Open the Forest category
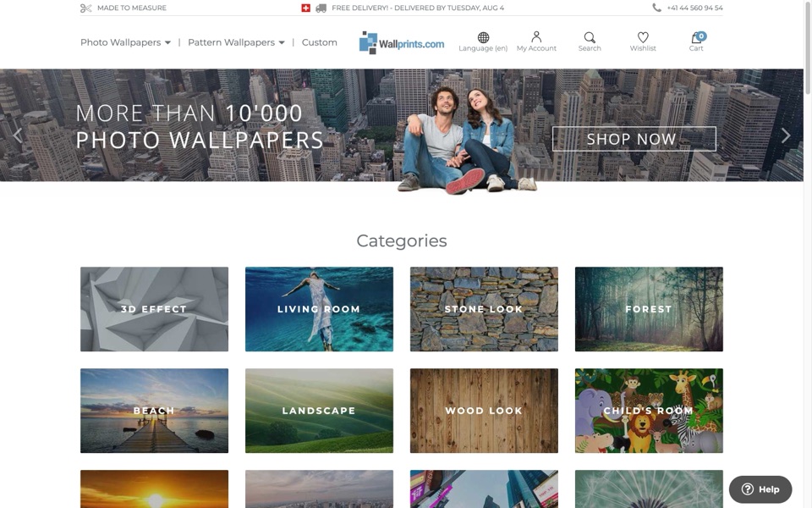 (x=649, y=309)
